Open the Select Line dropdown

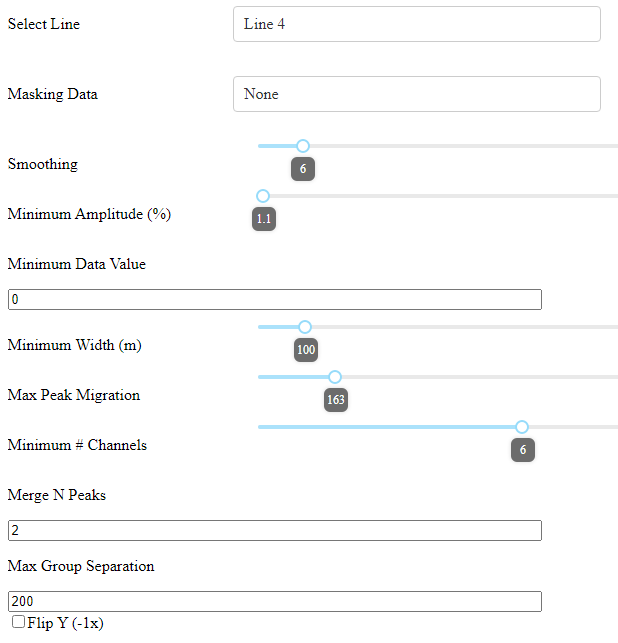[x=416, y=24]
